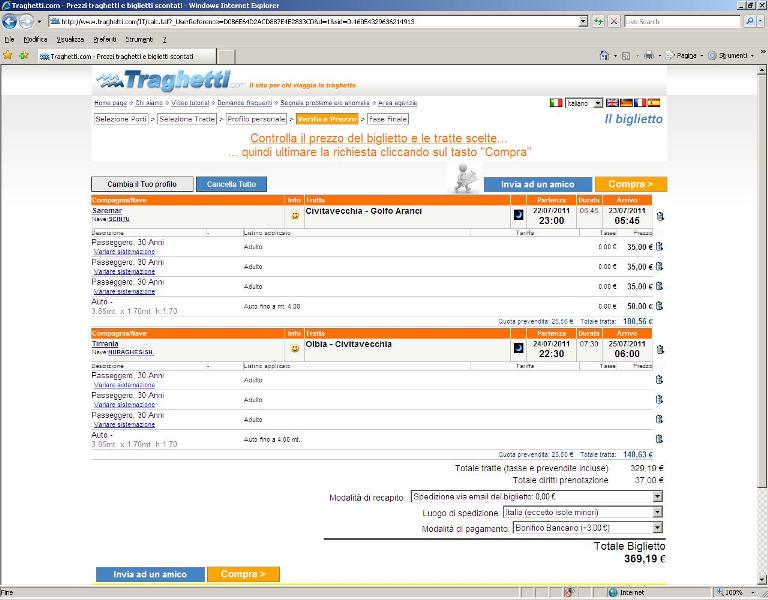This screenshot has height=600, width=768.
Task: Click the British flag language icon
Action: point(612,103)
